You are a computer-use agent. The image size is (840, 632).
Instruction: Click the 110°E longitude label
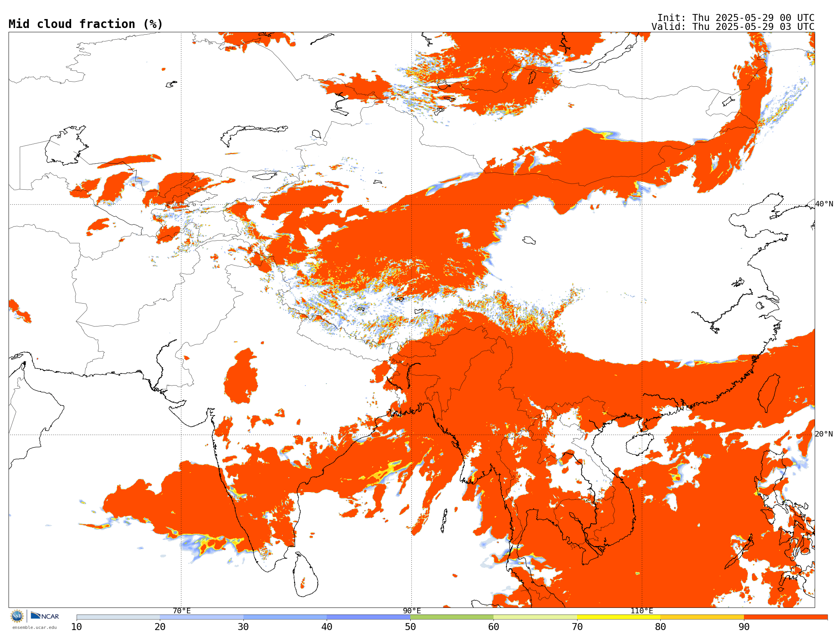pos(642,611)
